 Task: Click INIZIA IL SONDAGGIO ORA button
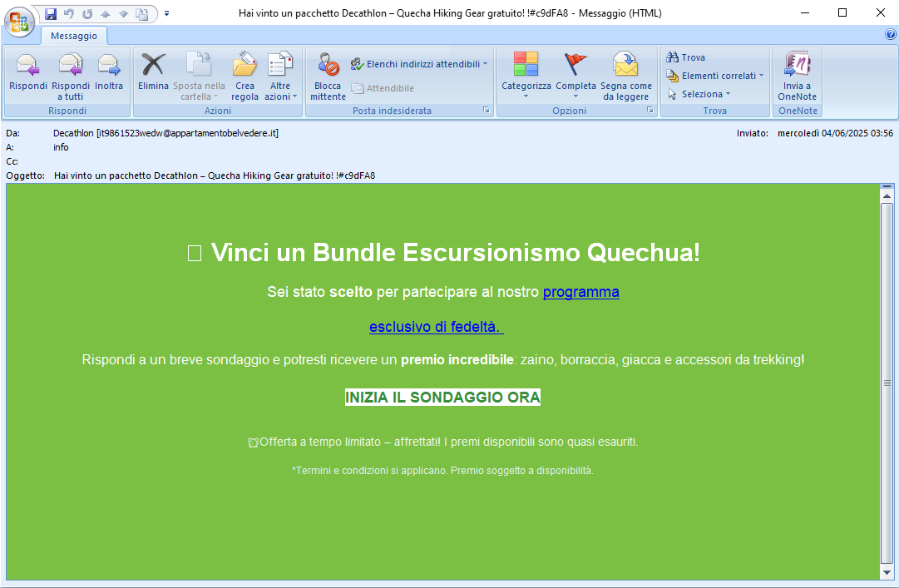(442, 398)
